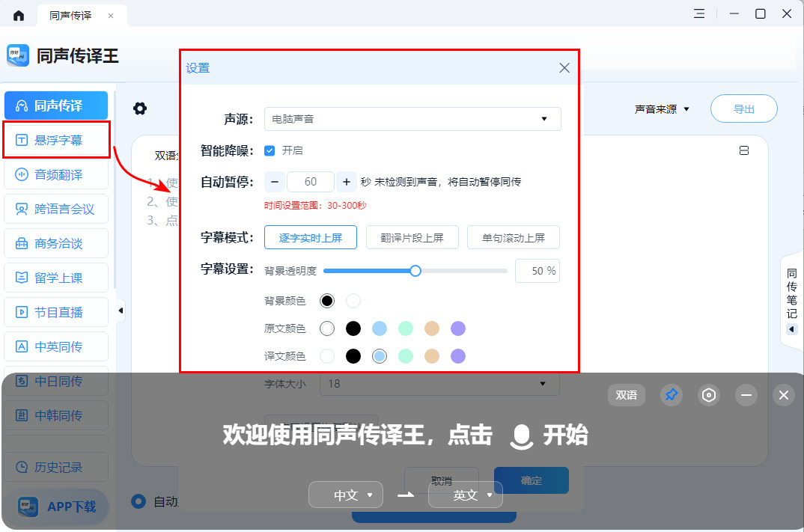Open the hamburger menu in title bar
804x532 pixels.
[699, 13]
